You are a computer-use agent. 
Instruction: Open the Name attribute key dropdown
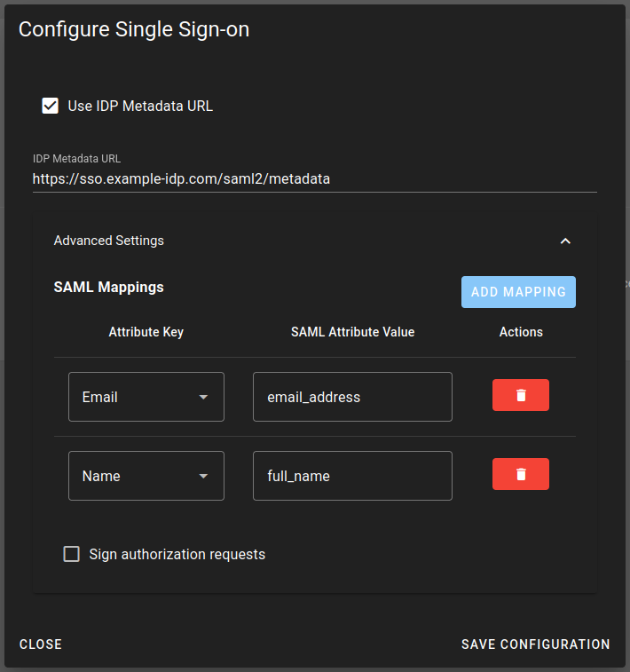coord(146,476)
